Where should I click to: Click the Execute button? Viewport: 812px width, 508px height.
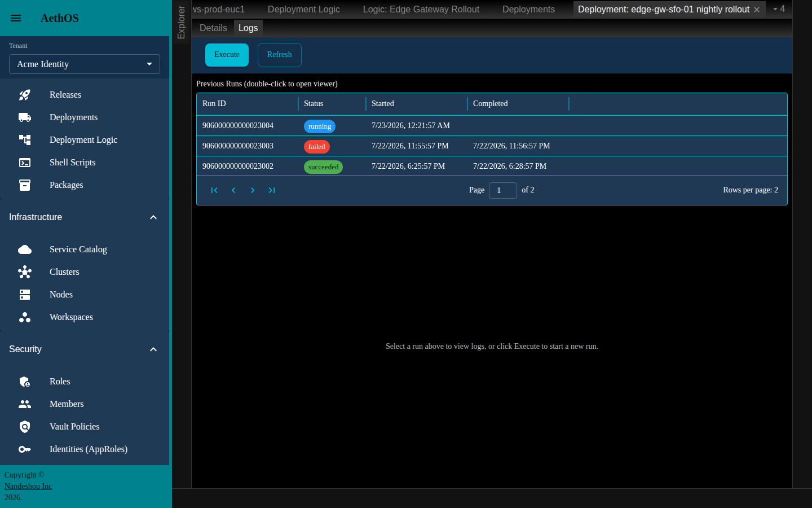click(x=227, y=55)
